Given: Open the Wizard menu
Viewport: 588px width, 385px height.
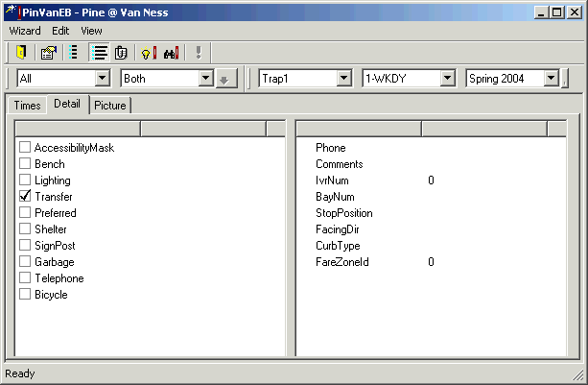Looking at the screenshot, I should [25, 31].
